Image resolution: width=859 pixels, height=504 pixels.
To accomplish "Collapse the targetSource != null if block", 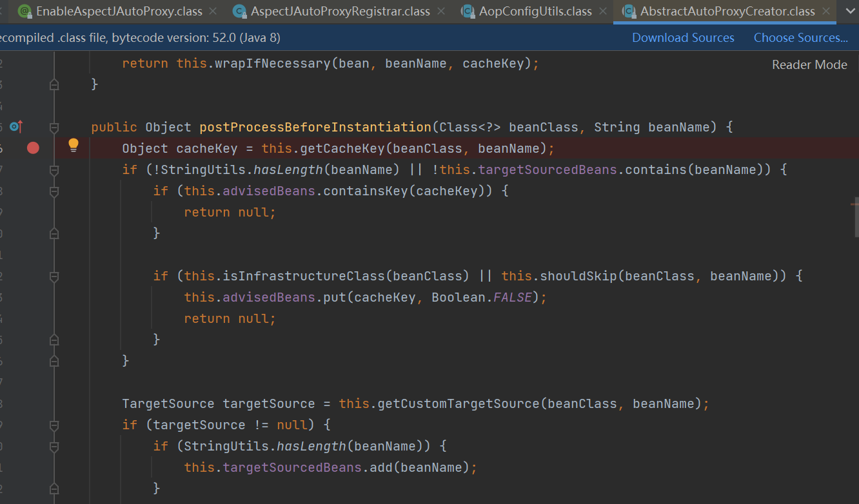I will point(54,425).
